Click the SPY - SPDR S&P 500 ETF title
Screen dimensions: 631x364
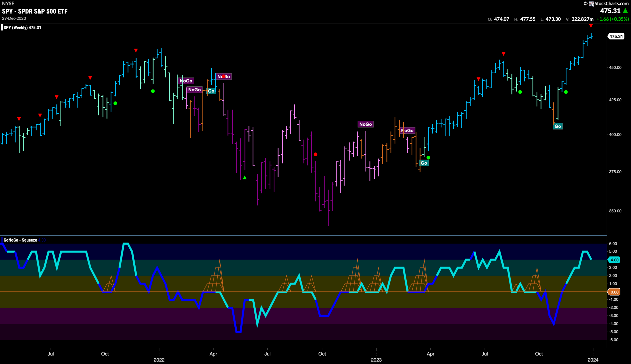pos(35,11)
